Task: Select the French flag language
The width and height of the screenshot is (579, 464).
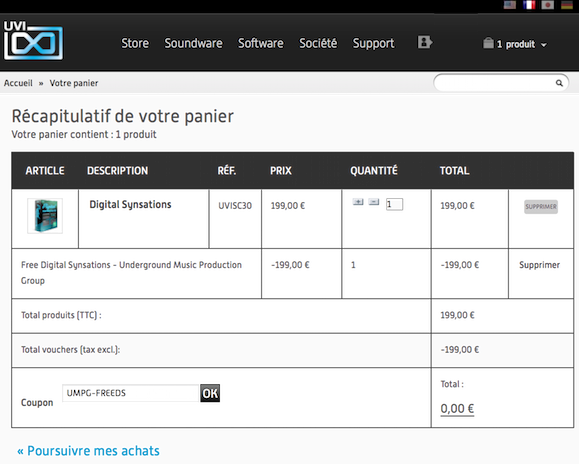Action: click(529, 5)
